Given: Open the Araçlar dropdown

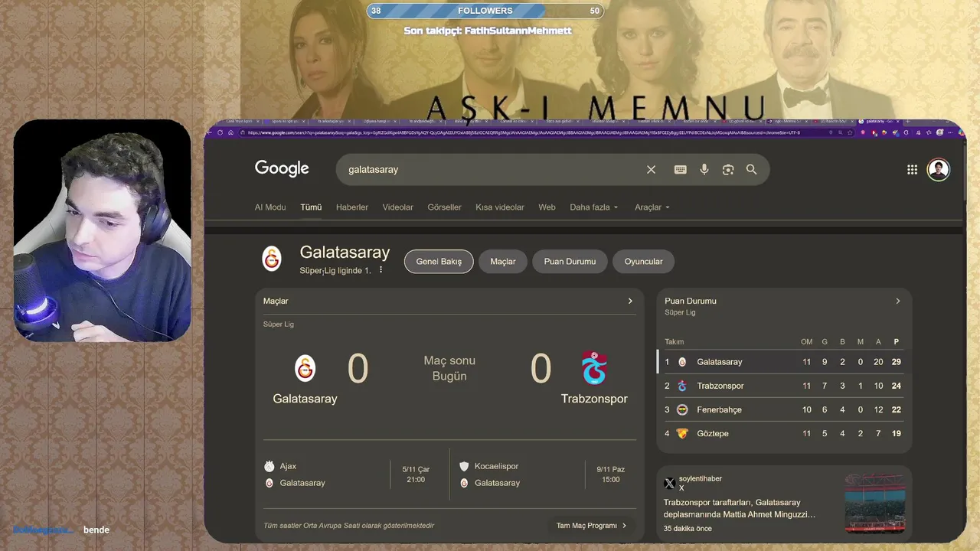Looking at the screenshot, I should point(652,207).
